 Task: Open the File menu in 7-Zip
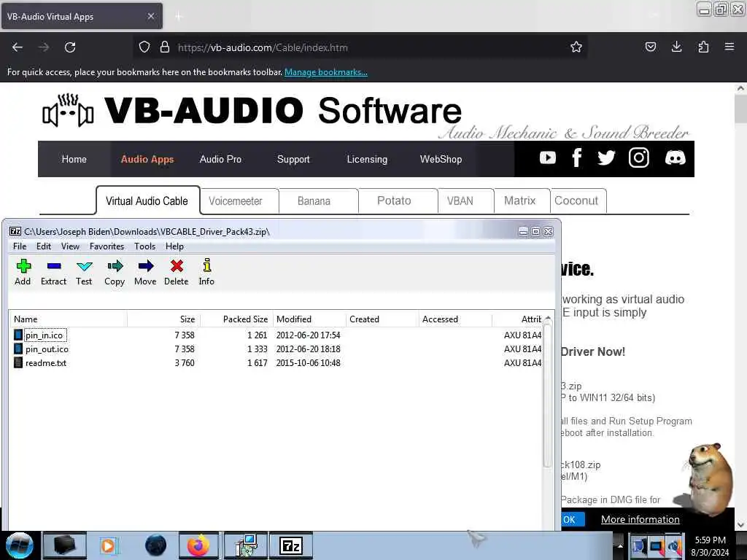[x=20, y=246]
